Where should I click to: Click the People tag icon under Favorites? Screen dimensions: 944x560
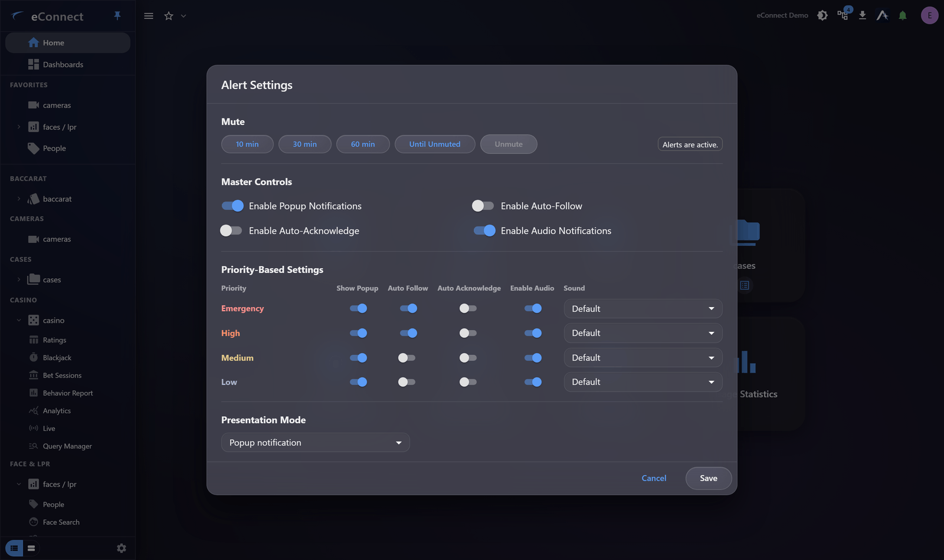click(x=34, y=148)
